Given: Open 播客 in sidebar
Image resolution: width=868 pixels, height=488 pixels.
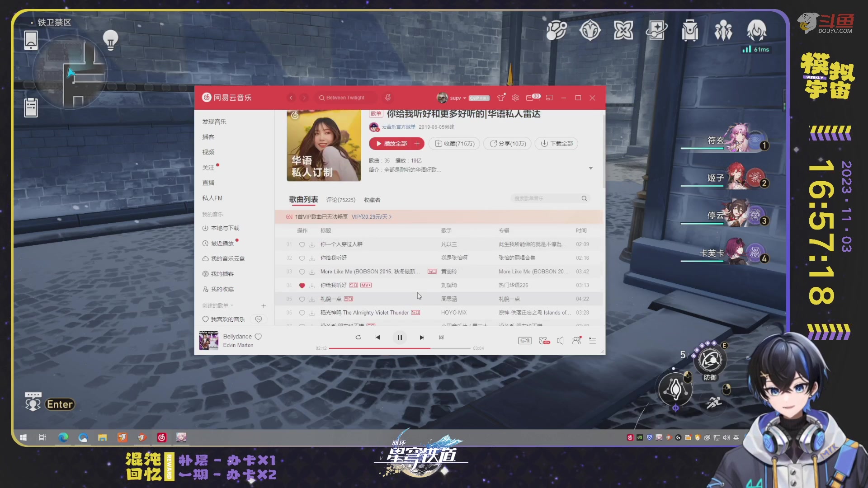Looking at the screenshot, I should [208, 137].
